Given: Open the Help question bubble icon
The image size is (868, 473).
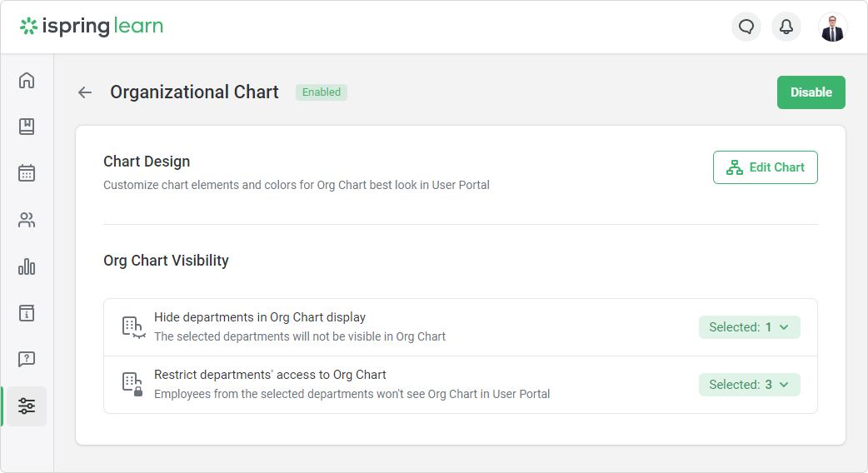Looking at the screenshot, I should [27, 360].
